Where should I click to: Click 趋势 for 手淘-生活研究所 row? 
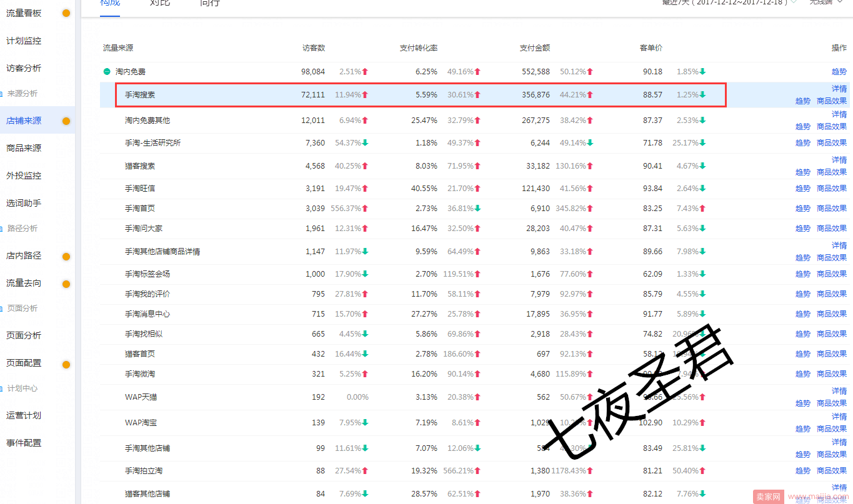803,143
